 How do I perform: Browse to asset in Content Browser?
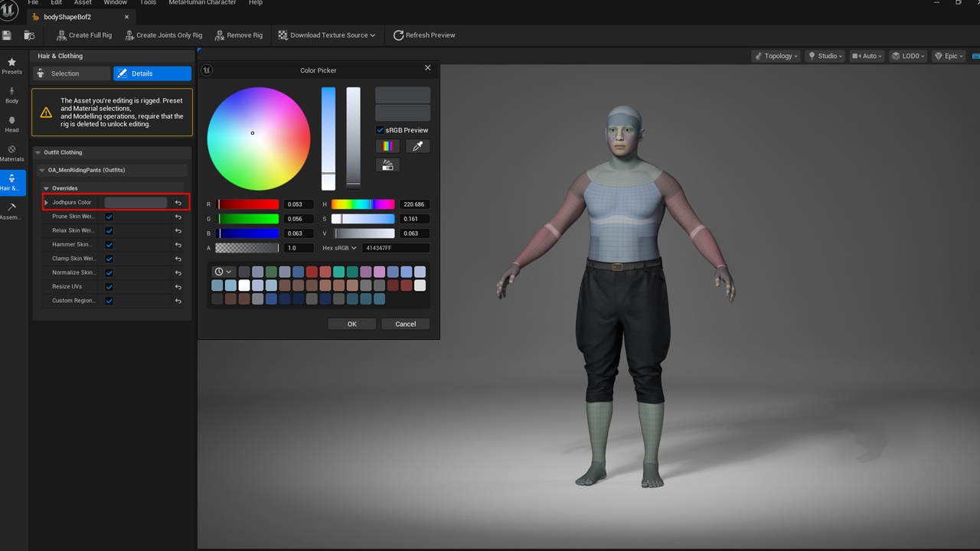[x=29, y=35]
